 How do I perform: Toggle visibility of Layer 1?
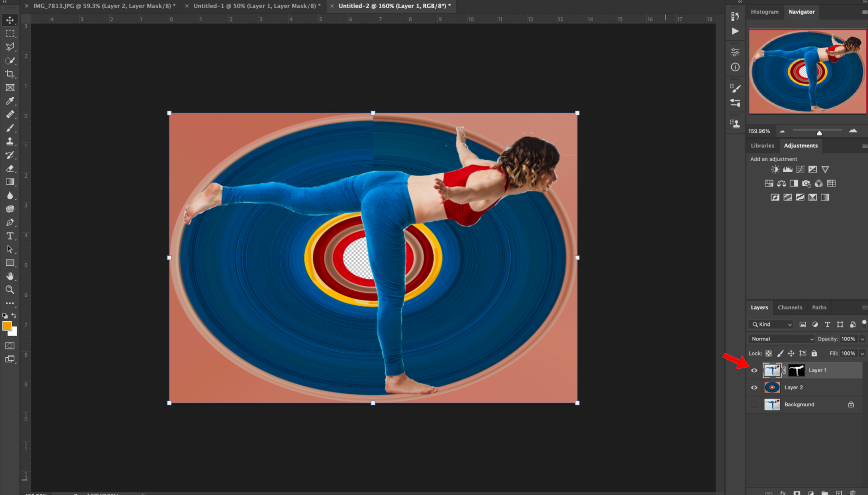[754, 370]
